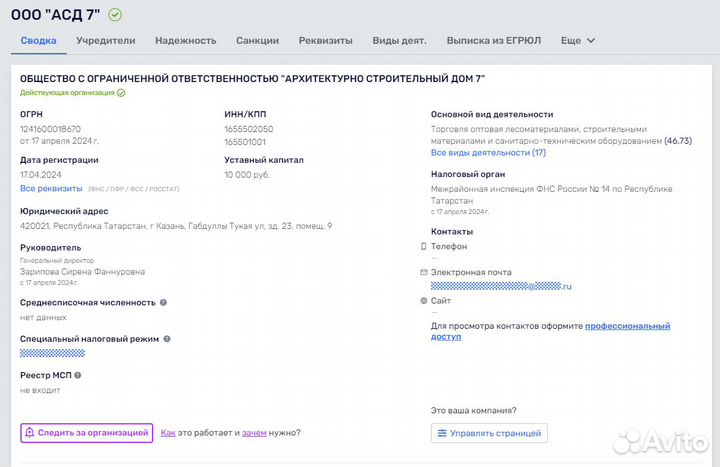Click help icon next to Реестр МСП
The width and height of the screenshot is (720, 467).
[77, 376]
